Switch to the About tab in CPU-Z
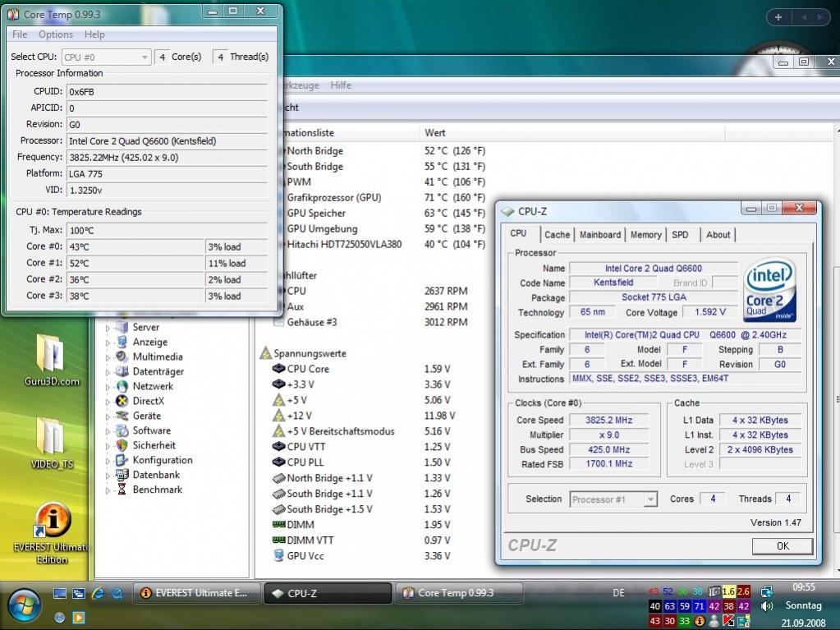 (x=718, y=235)
